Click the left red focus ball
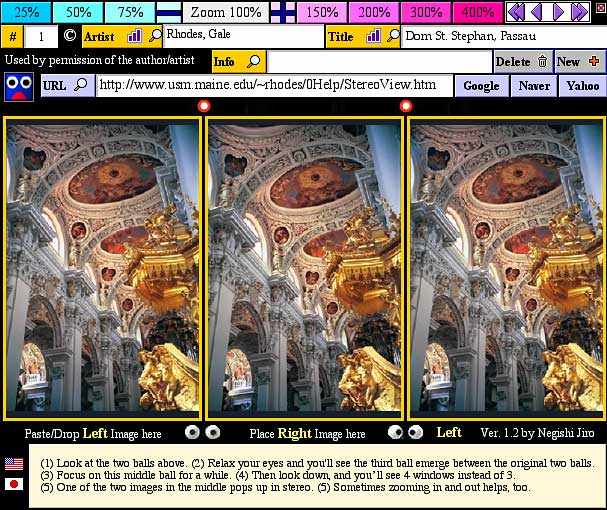This screenshot has width=607, height=510. click(x=204, y=106)
